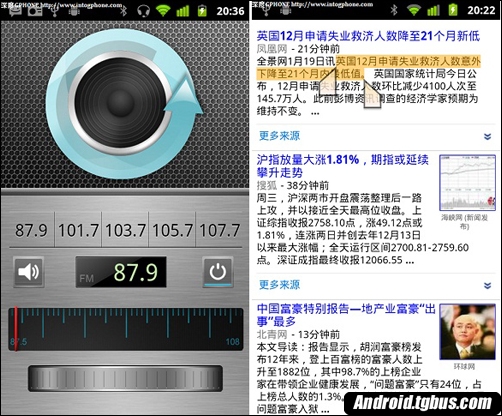Open the man's portrait thumbnail

point(467,332)
